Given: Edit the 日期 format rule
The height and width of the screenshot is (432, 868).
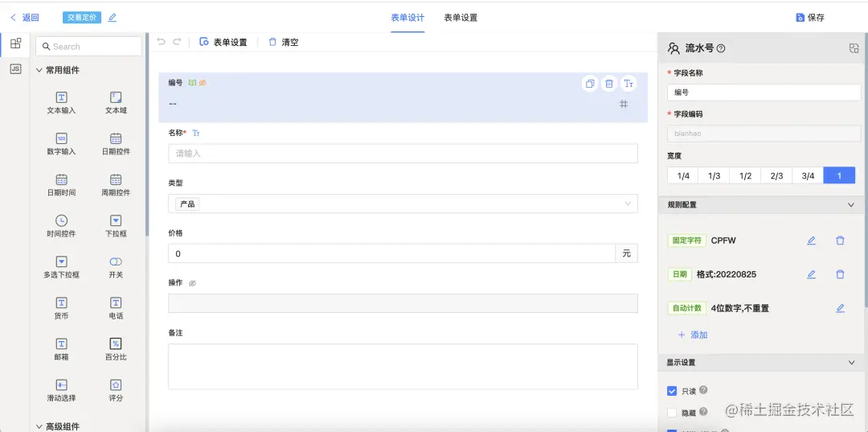Looking at the screenshot, I should click(x=812, y=274).
